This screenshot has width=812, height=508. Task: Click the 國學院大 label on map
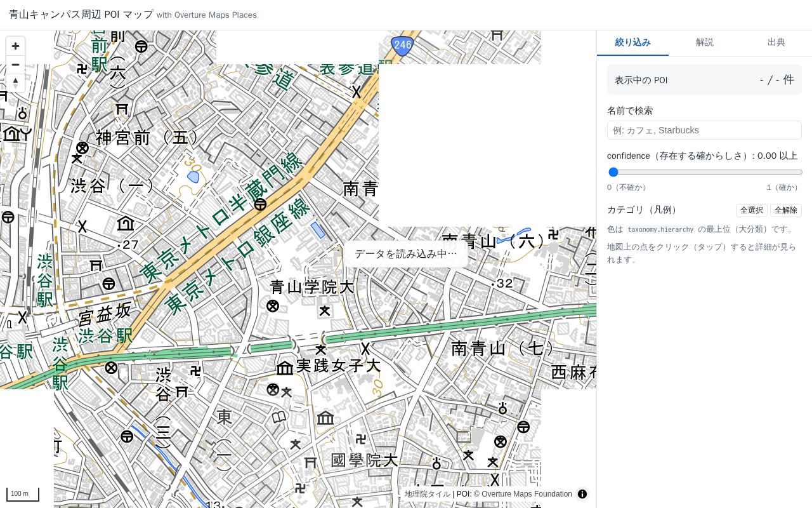pos(364,460)
